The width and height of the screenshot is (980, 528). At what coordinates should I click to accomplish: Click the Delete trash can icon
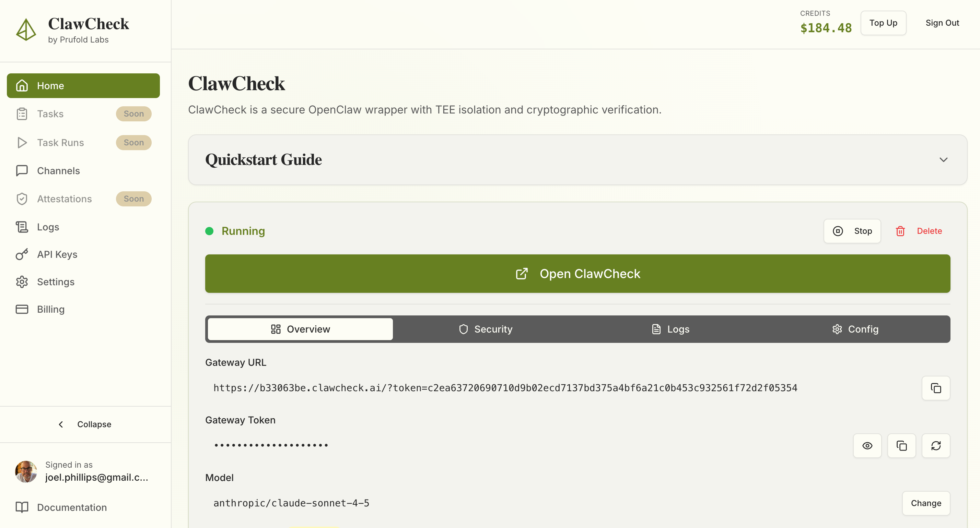(900, 231)
